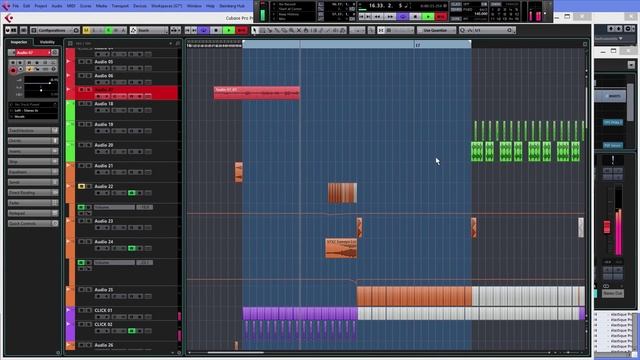
Task: Click the horizontal timeline scrollbar
Action: pyautogui.click(x=236, y=353)
